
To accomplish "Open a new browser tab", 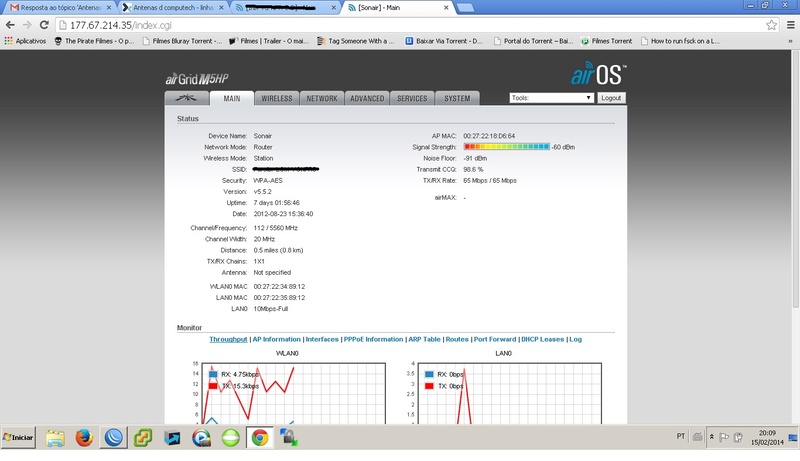I will [465, 8].
